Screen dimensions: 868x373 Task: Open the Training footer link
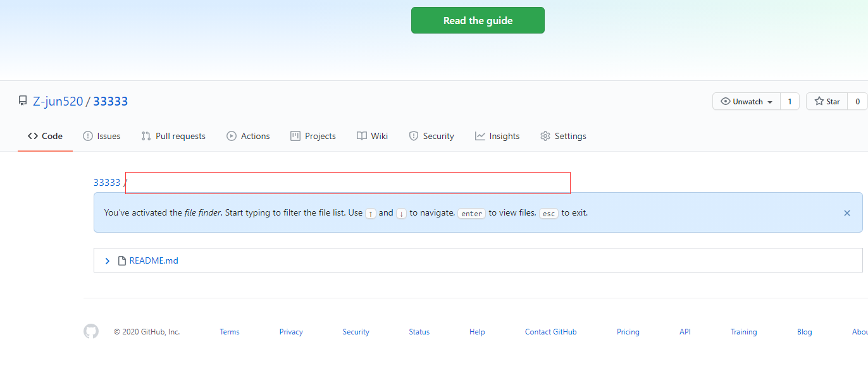point(743,332)
